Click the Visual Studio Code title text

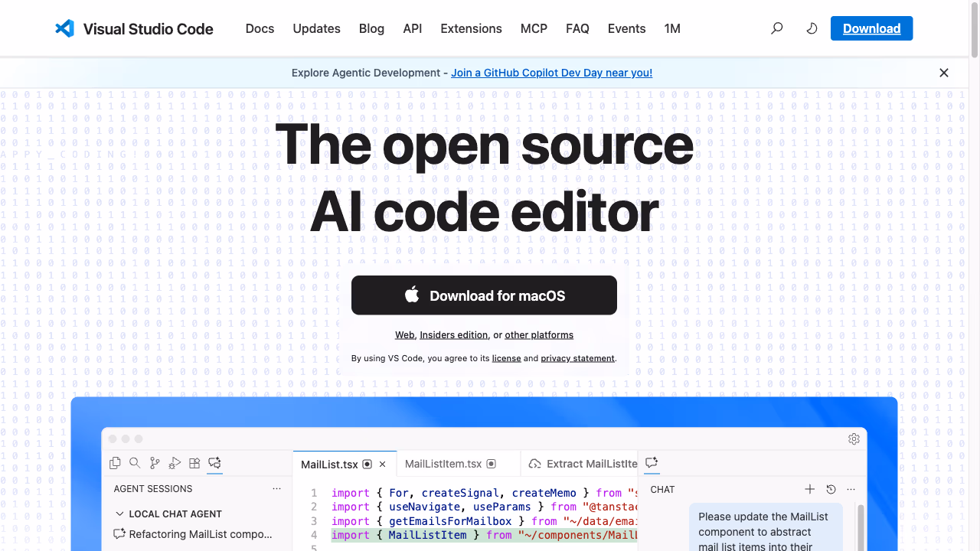(x=148, y=29)
